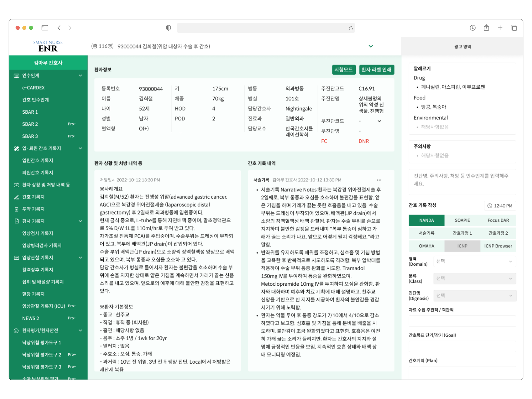Click the clock icon next to 12:40 PM
The height and width of the screenshot is (399, 532).
490,206
